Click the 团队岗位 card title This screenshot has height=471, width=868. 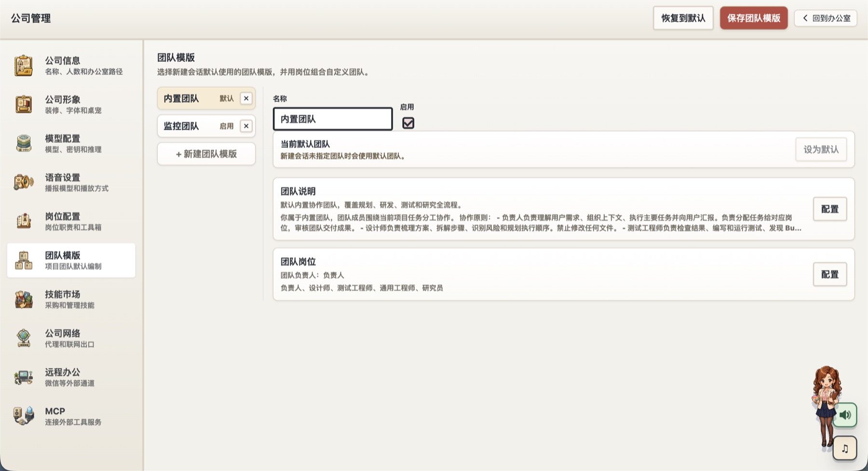point(298,262)
